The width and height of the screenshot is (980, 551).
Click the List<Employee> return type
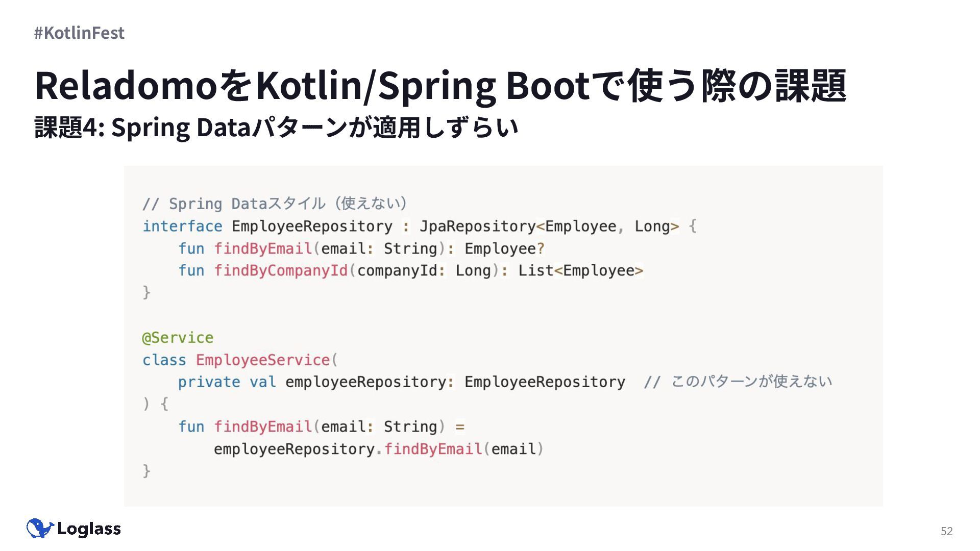[x=580, y=270]
